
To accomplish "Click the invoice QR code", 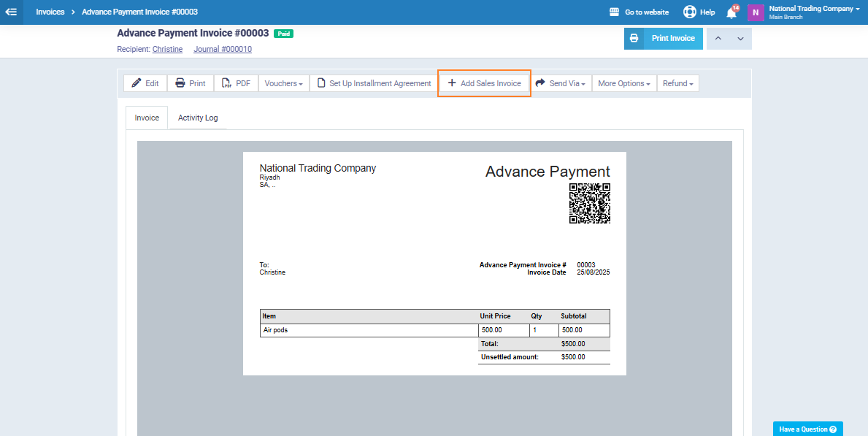I will 590,203.
